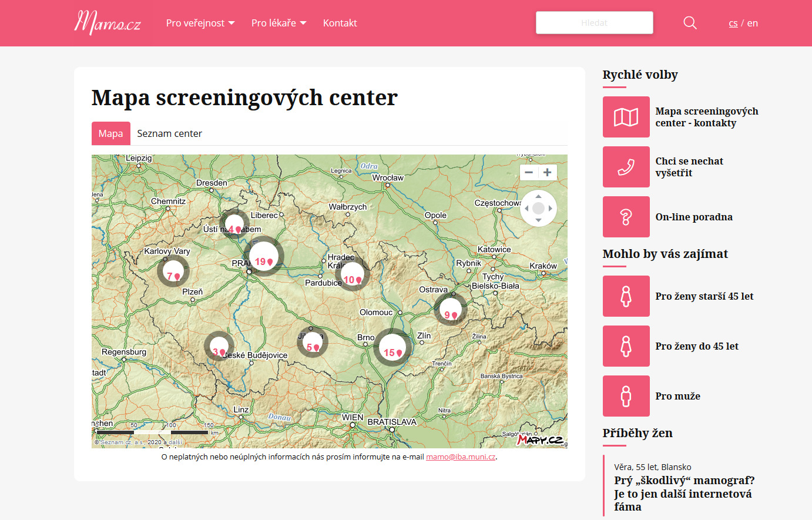This screenshot has height=520, width=812.
Task: Zoom in the map with plus button
Action: click(548, 172)
